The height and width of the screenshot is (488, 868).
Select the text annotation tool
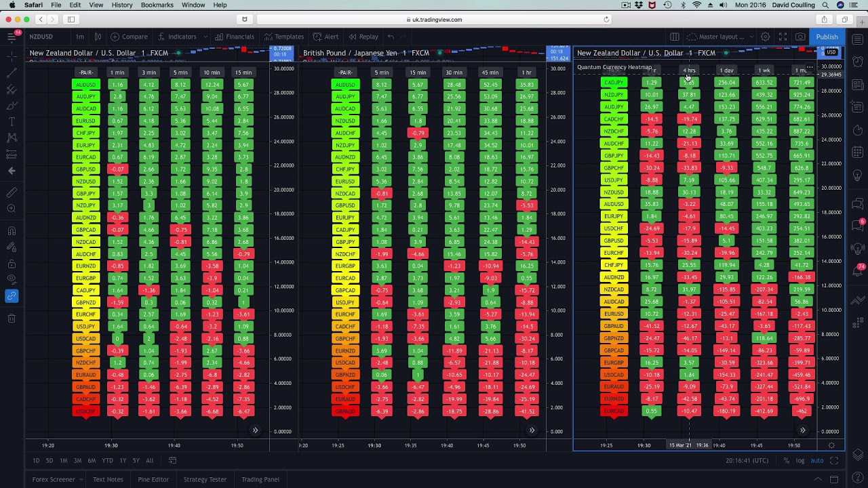12,121
